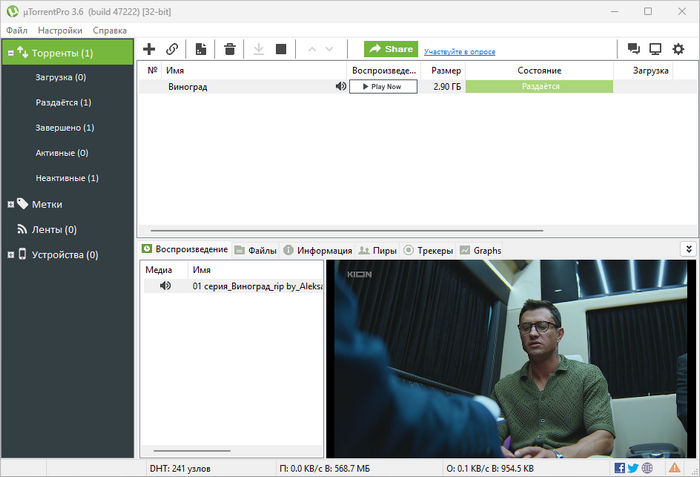
Task: Expand the Устройства tree node
Action: tap(11, 255)
